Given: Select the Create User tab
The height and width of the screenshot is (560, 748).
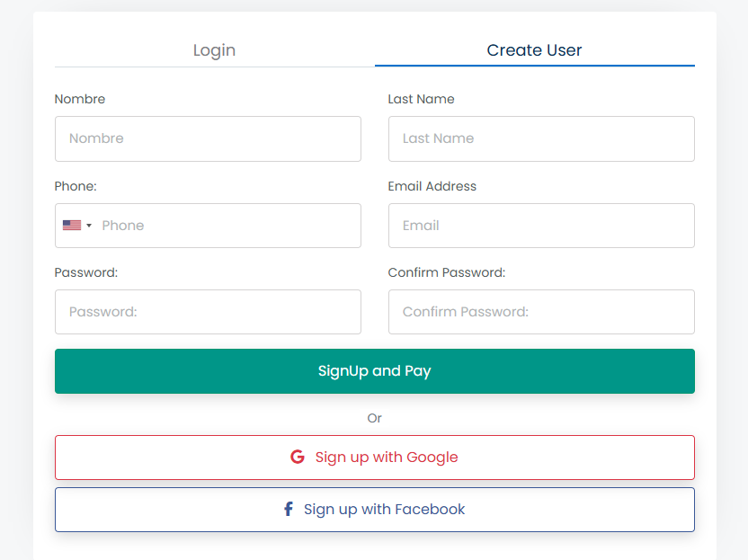Looking at the screenshot, I should 534,50.
